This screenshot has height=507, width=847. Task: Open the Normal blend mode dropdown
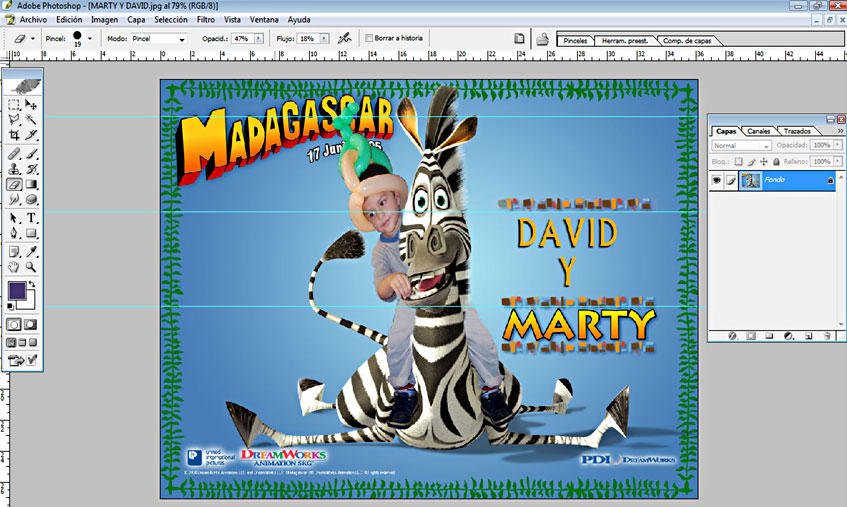741,146
